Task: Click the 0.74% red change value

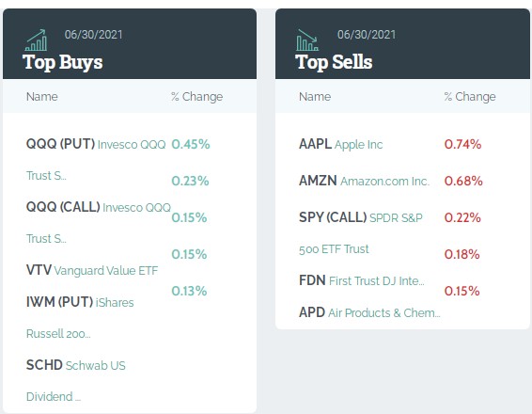Action: tap(462, 144)
